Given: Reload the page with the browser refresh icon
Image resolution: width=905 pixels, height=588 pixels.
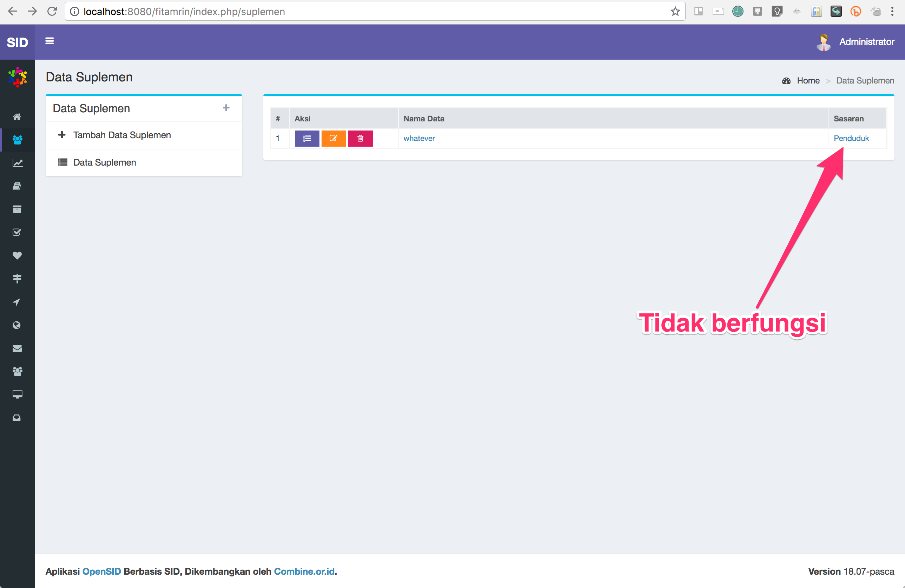Looking at the screenshot, I should tap(52, 12).
